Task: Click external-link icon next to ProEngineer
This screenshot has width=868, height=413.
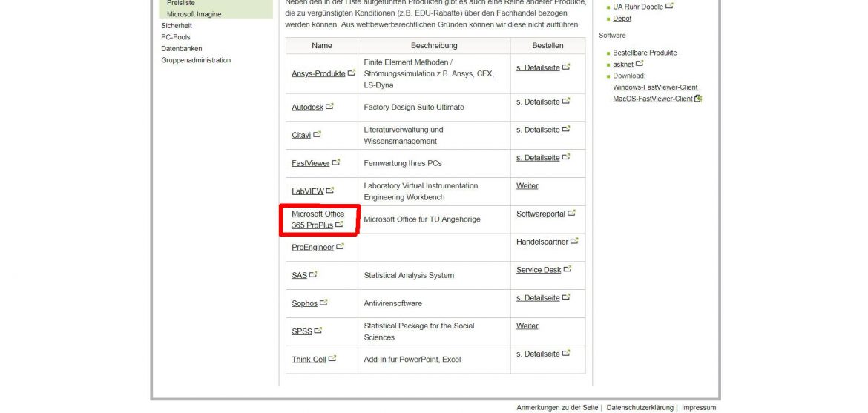Action: 340,246
